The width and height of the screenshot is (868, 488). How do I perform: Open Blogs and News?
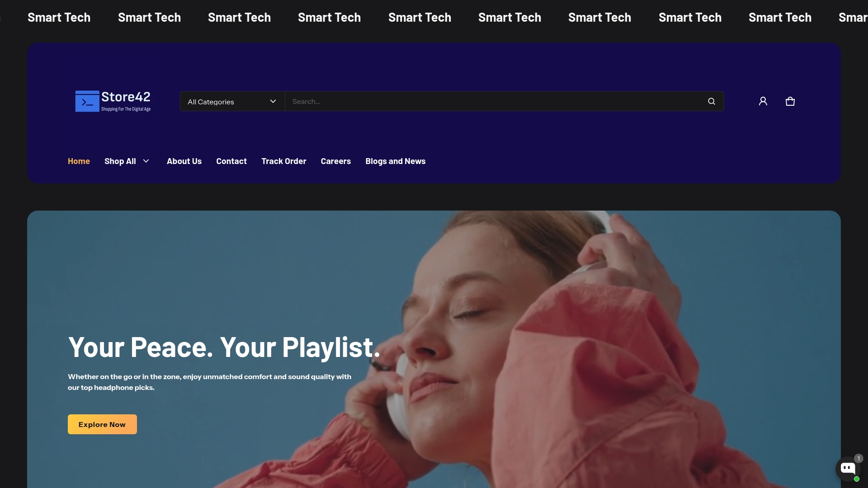[395, 161]
